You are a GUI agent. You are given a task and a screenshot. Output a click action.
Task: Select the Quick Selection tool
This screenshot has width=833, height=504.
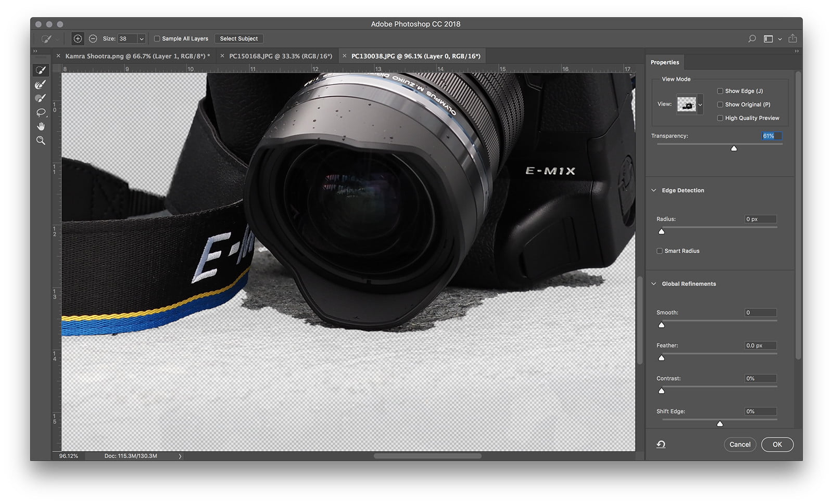click(41, 70)
